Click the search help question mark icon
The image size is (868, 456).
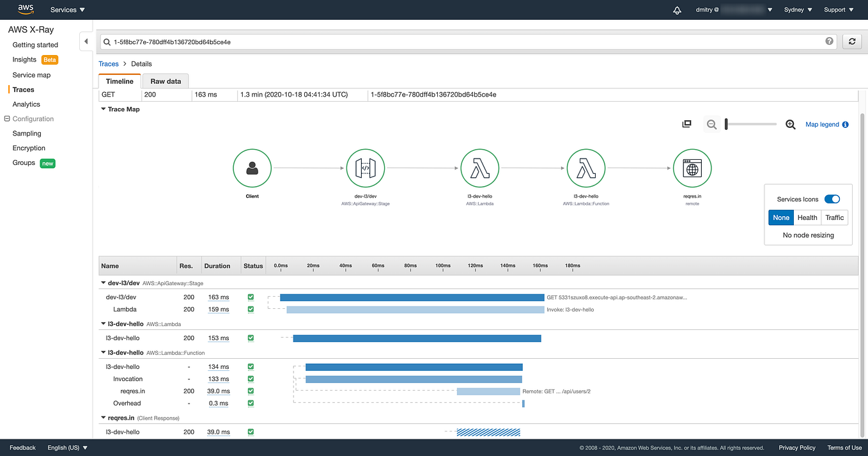(829, 41)
